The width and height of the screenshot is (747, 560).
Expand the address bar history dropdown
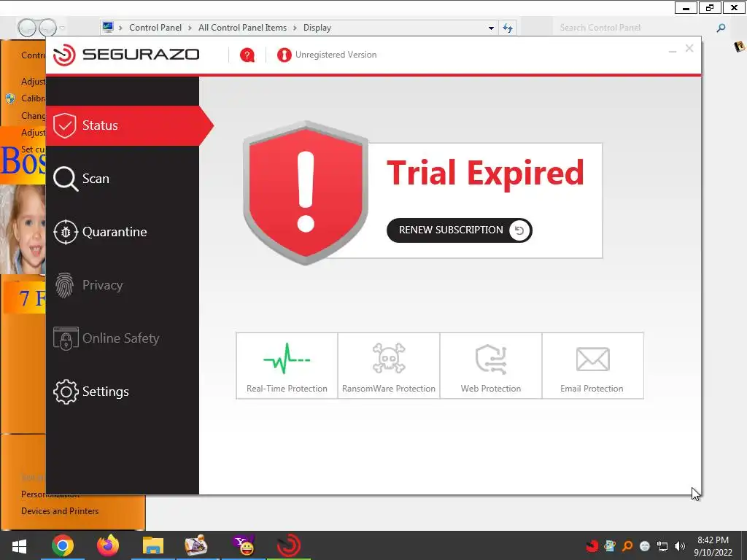pyautogui.click(x=491, y=28)
